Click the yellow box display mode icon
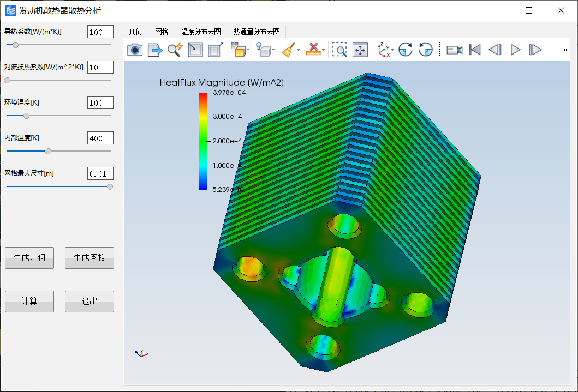The height and width of the screenshot is (392, 578). click(238, 50)
